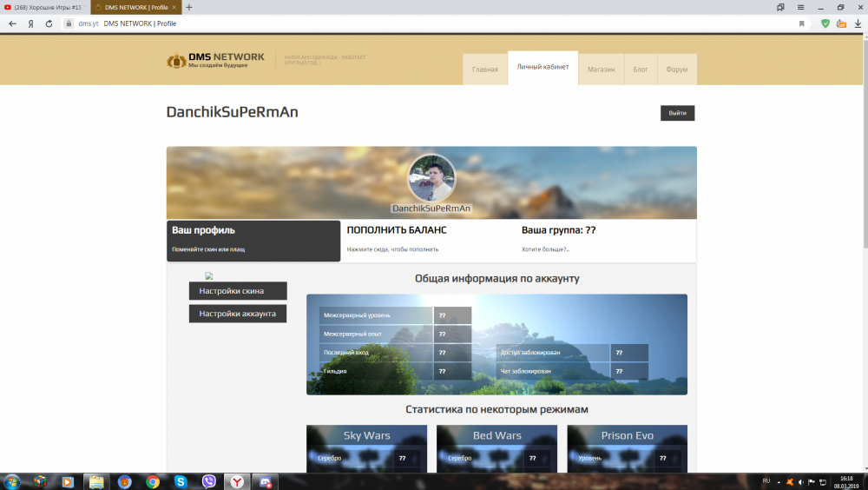Open Viber from the taskbar
The image size is (868, 490).
(x=208, y=480)
